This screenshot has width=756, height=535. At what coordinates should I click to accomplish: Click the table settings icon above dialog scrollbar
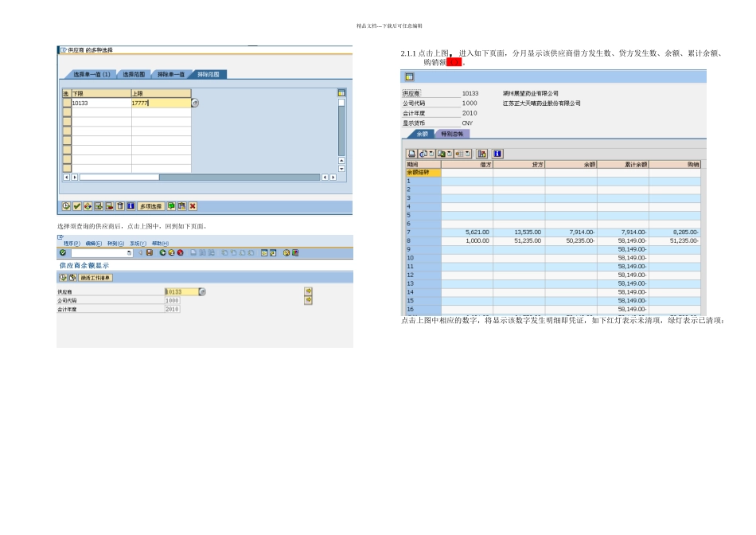pyautogui.click(x=341, y=92)
